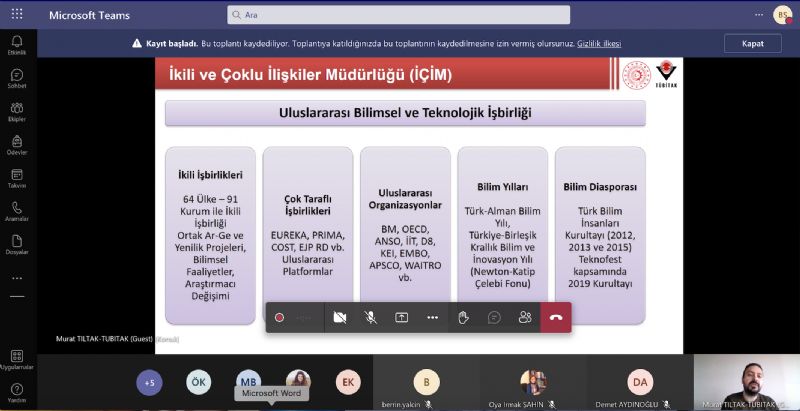The width and height of the screenshot is (800, 411).
Task: Select Demet AYDINOĞLU participant tile
Action: click(x=640, y=383)
